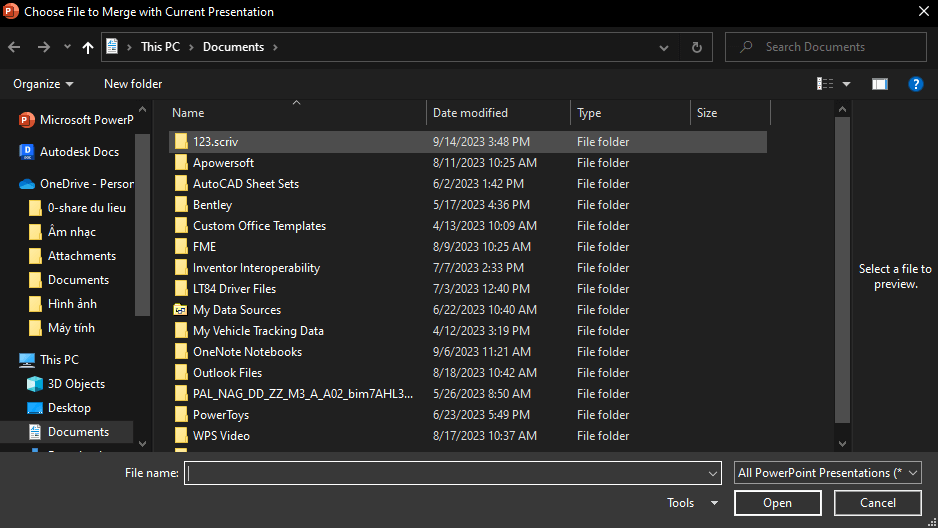Screen dimensions: 938x528
Task: Expand the file type filter dropdown
Action: [827, 473]
